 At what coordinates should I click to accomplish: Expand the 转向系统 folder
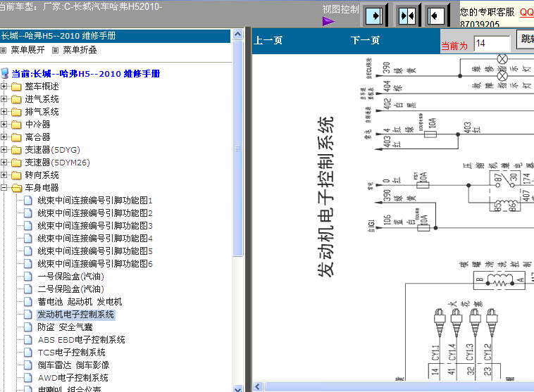click(x=4, y=175)
